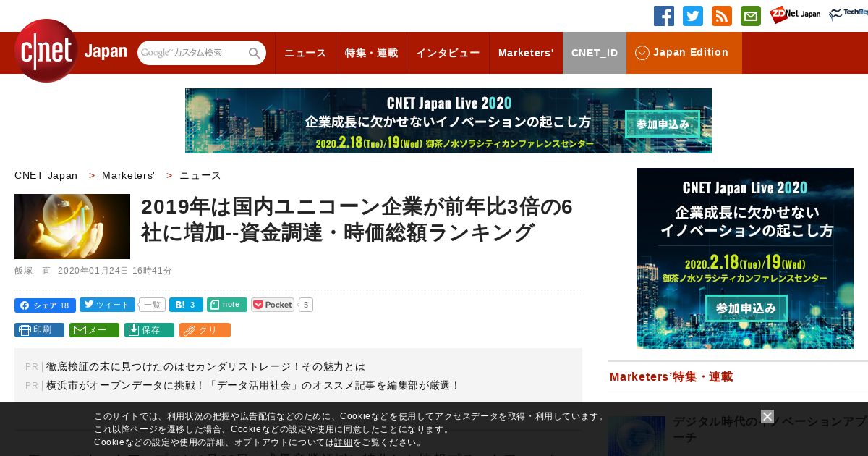868x456 pixels.
Task: Follow the CNET Japan breadcrumb link
Action: 46,175
